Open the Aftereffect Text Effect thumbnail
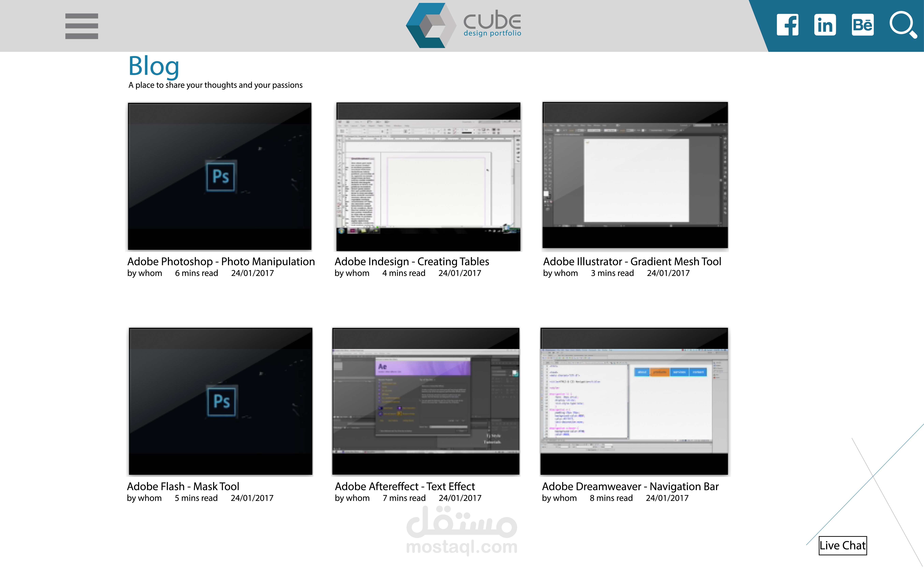This screenshot has width=924, height=568. [x=426, y=401]
